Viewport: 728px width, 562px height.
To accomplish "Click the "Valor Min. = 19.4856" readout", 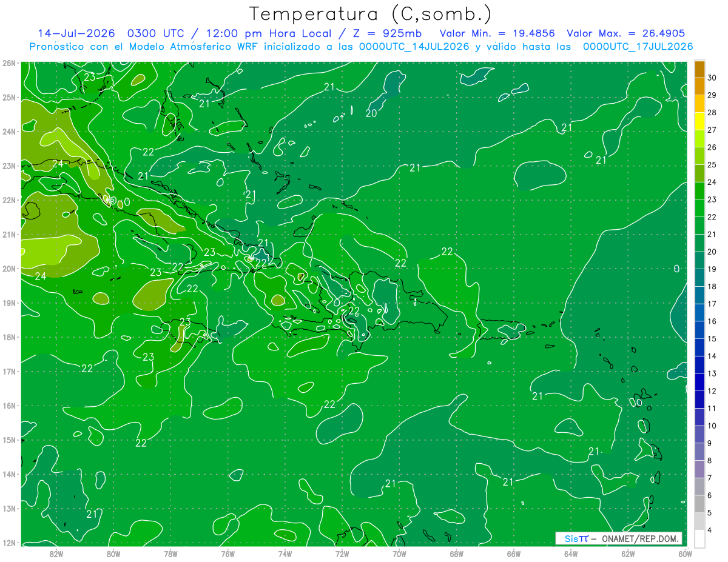I will point(497,33).
